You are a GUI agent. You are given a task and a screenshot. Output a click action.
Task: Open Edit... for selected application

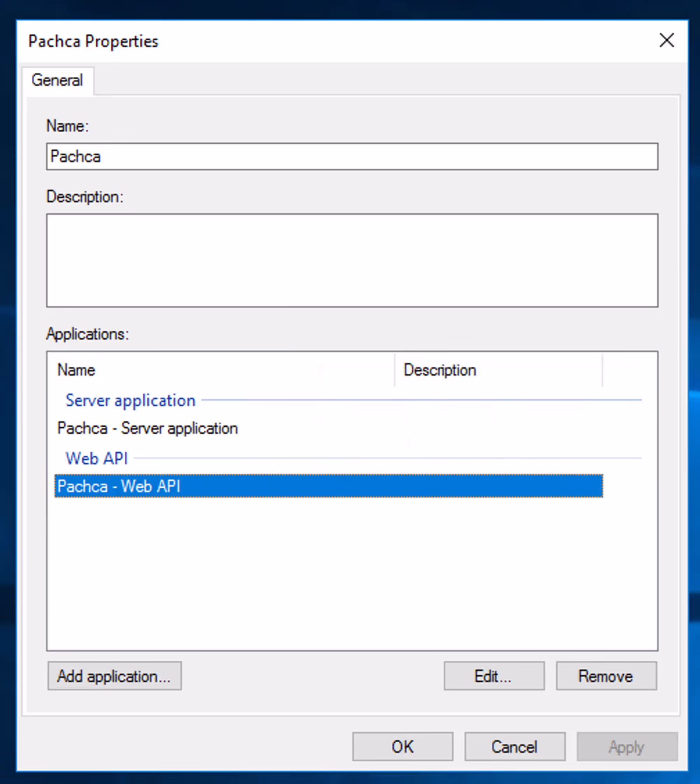494,676
